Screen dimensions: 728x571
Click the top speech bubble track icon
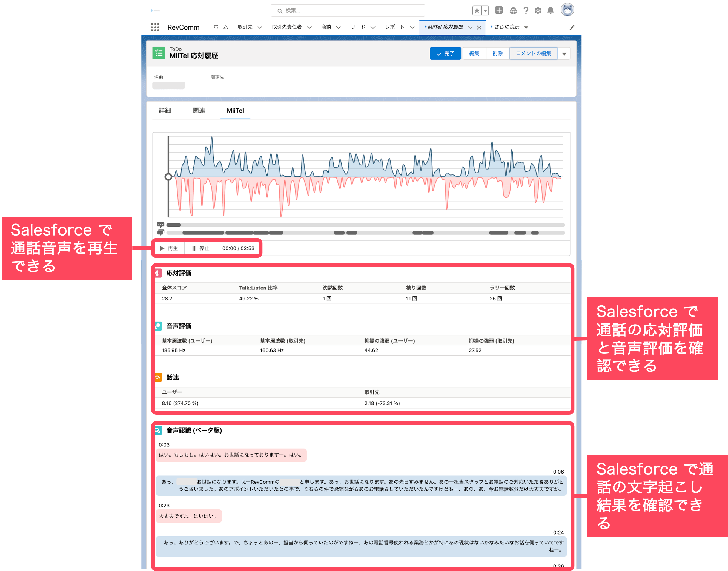[160, 225]
